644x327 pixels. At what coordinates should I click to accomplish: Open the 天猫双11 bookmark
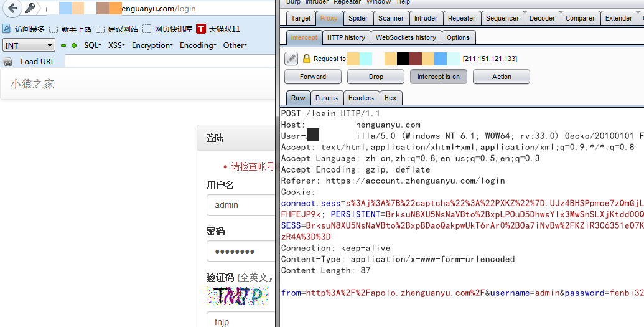[x=224, y=29]
